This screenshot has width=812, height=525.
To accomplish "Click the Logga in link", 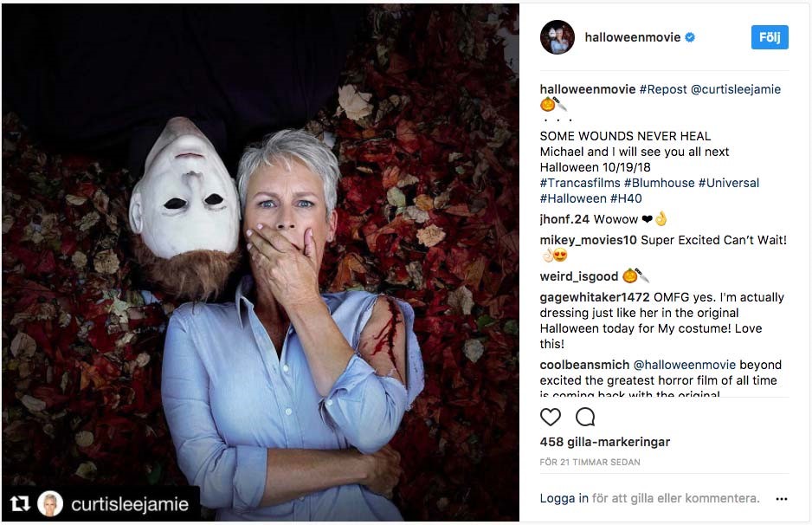I will [564, 498].
